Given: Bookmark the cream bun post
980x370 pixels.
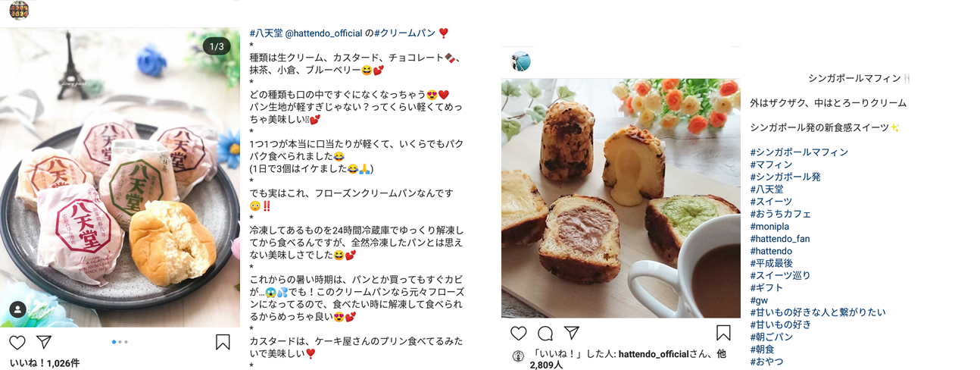Looking at the screenshot, I should 223,342.
